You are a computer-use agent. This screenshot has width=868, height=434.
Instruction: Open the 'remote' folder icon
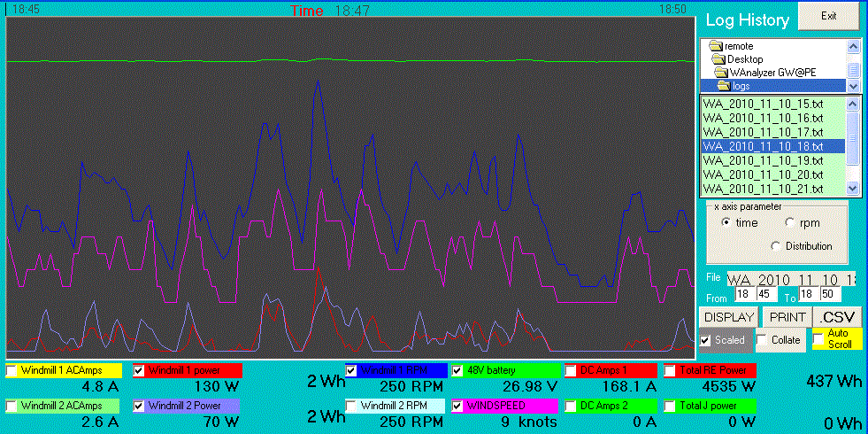716,46
